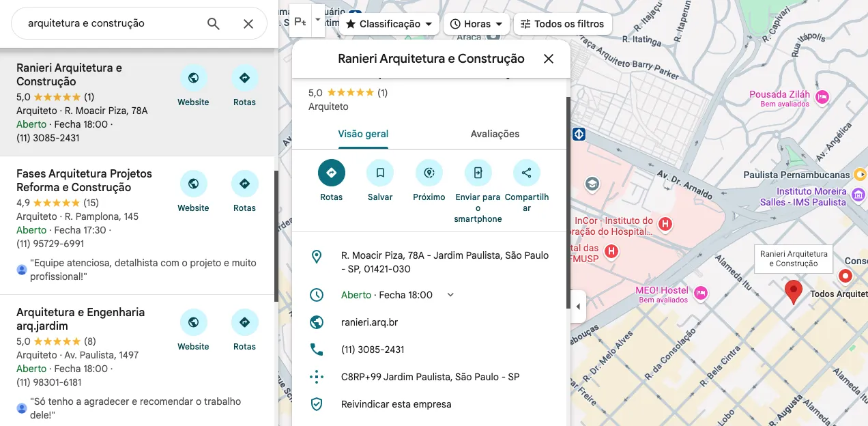The width and height of the screenshot is (868, 426).
Task: Click the Rotas icon in details panel
Action: tap(332, 173)
